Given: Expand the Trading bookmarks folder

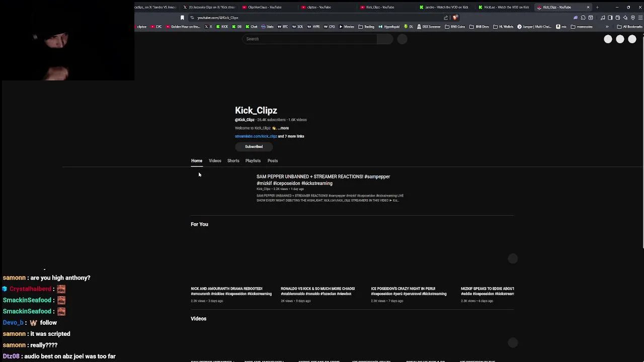Looking at the screenshot, I should pos(366,27).
